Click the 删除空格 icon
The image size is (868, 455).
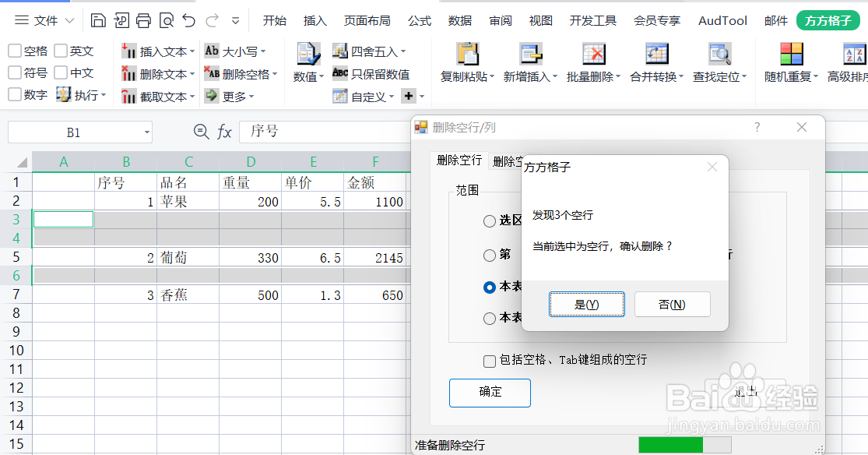click(x=212, y=74)
